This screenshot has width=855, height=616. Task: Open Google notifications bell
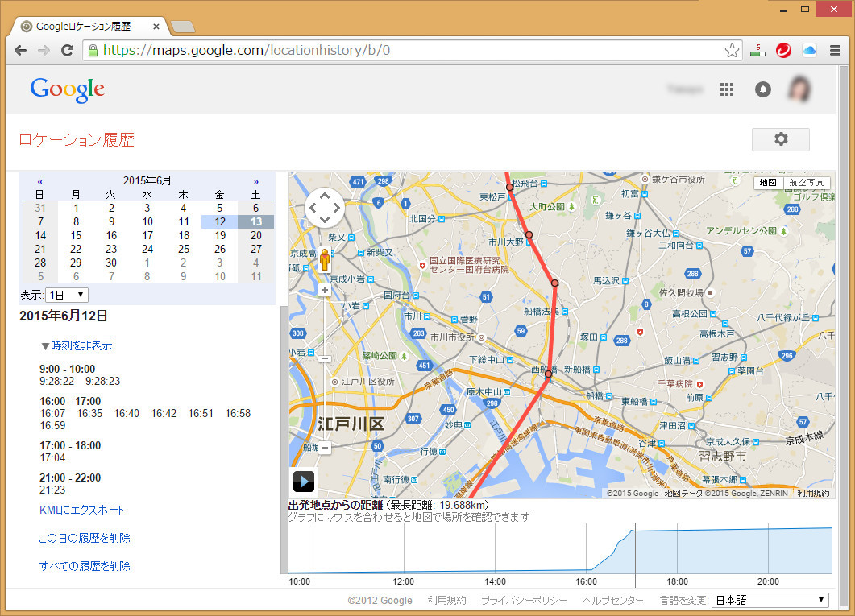[763, 89]
